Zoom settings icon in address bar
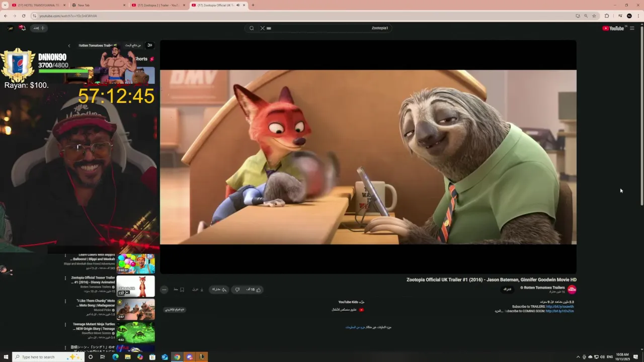Image resolution: width=644 pixels, height=362 pixels. coord(586,16)
